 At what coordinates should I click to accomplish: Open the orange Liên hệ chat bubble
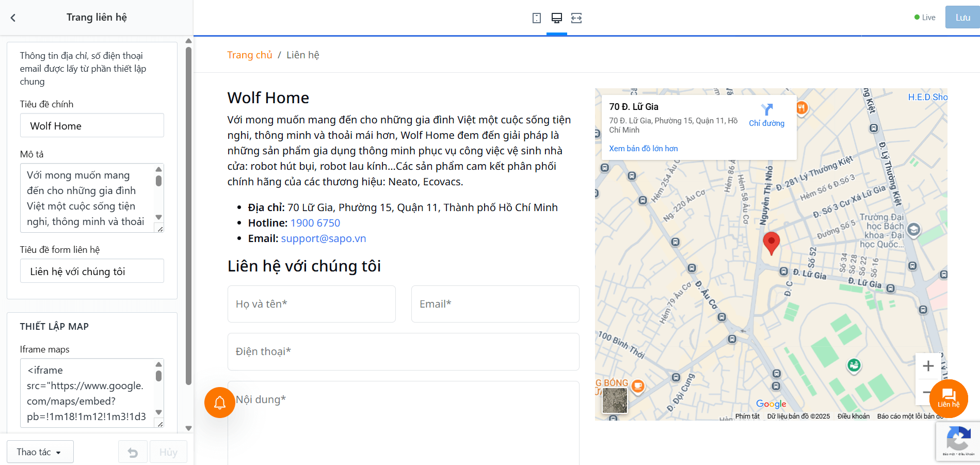tap(949, 398)
